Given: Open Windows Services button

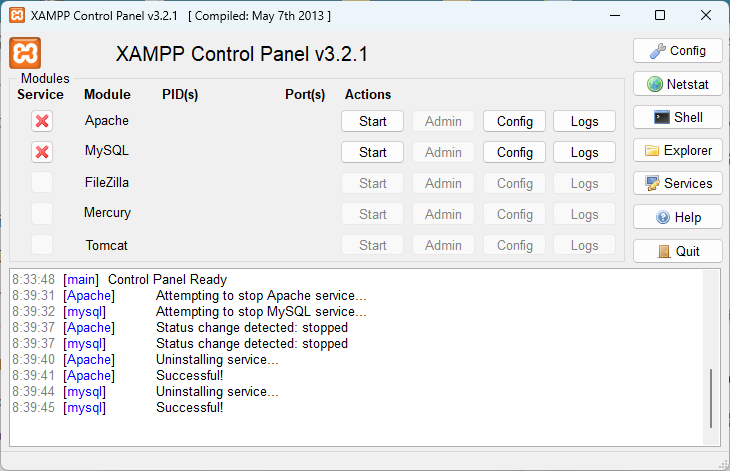Looking at the screenshot, I should 677,183.
